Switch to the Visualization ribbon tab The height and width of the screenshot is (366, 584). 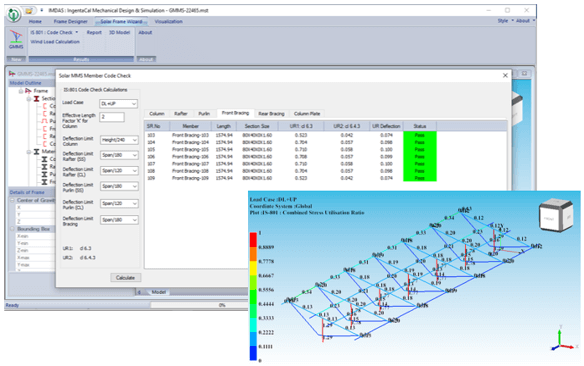point(168,22)
